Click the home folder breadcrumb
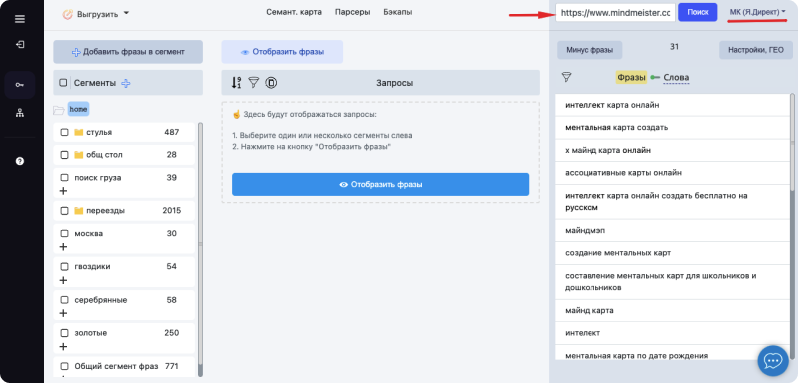 [78, 109]
